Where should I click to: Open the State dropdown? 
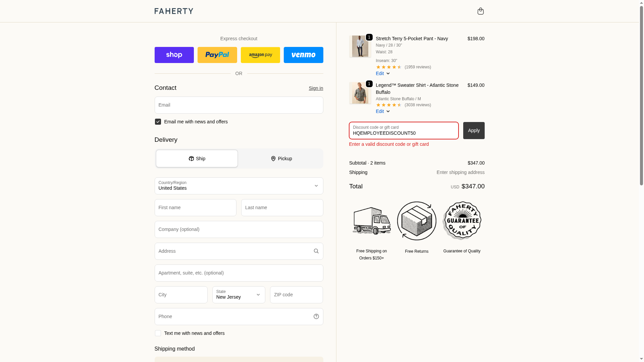(239, 295)
